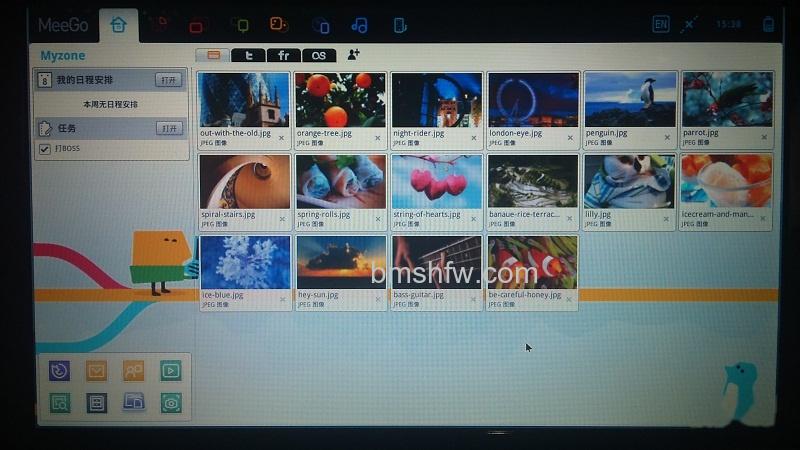Click the EN input language indicator

pos(660,24)
